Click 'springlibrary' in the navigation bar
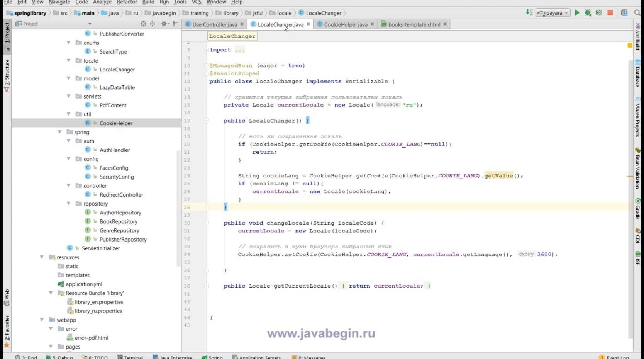 [x=30, y=13]
